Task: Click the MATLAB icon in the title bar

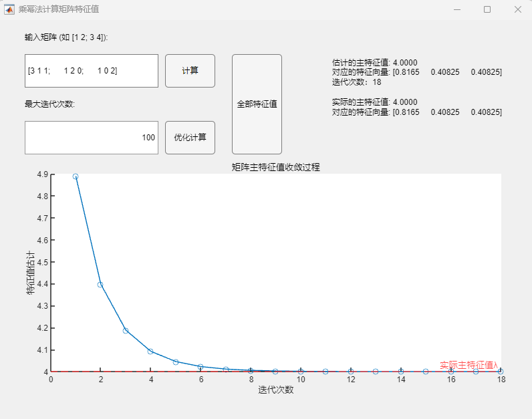Action: click(9, 9)
